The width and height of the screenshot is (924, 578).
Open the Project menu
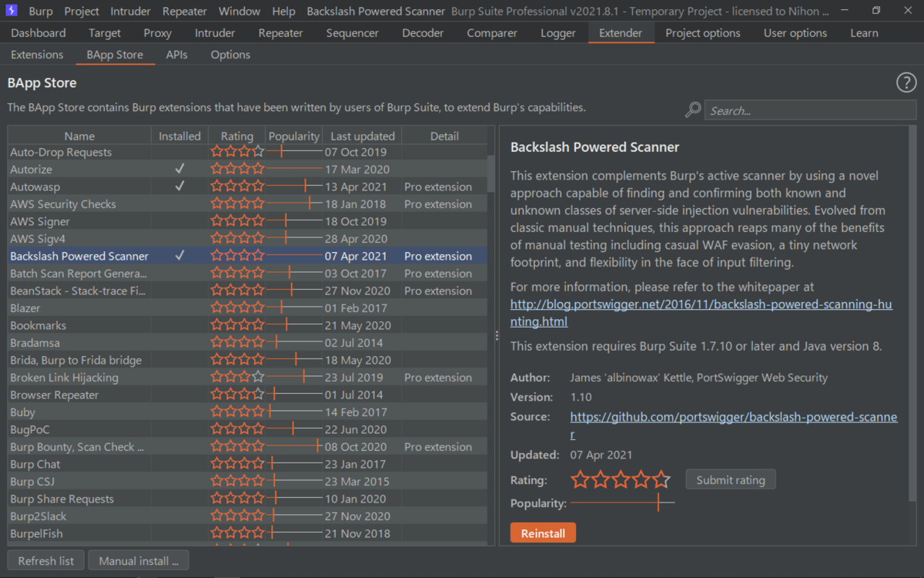click(x=82, y=11)
